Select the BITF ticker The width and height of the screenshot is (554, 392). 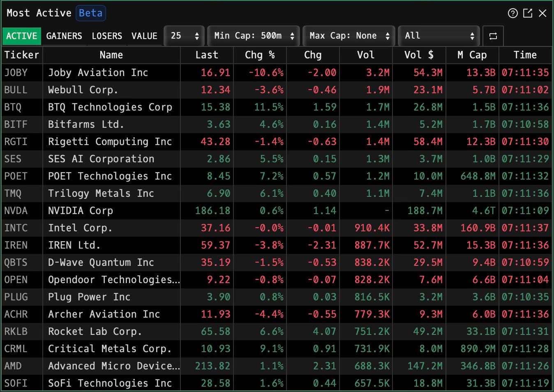point(16,125)
